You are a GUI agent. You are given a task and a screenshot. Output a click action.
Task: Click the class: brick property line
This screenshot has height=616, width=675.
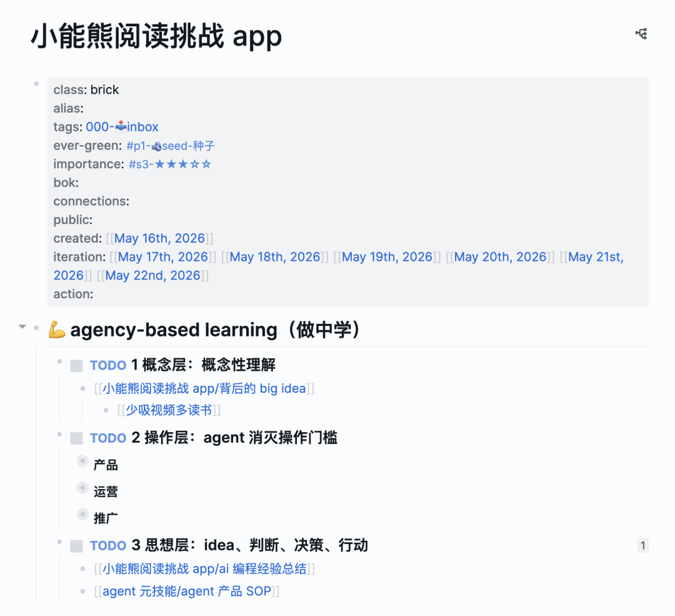(x=86, y=89)
